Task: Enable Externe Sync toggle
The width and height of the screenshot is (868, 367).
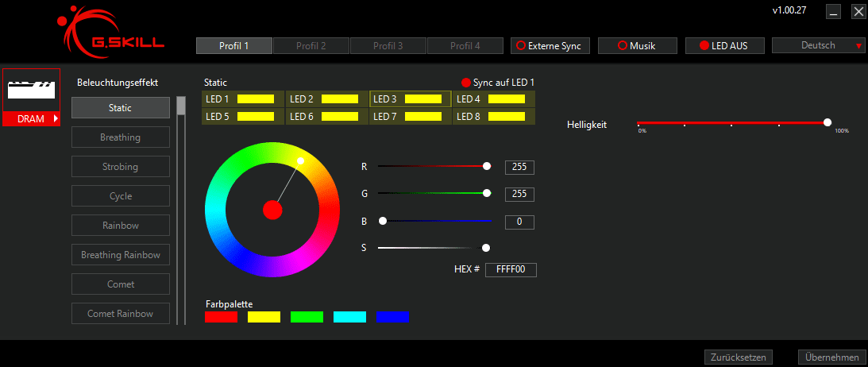Action: pyautogui.click(x=550, y=46)
